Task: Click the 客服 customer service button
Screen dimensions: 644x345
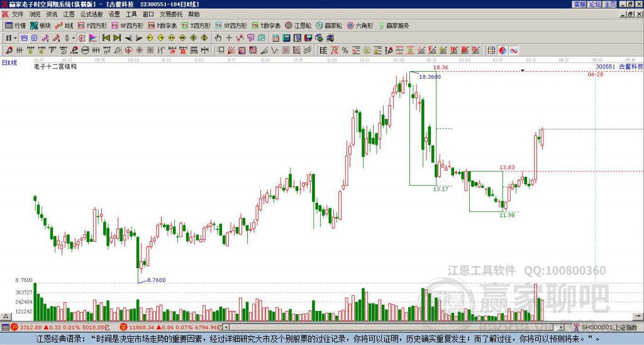Action: click(x=579, y=4)
